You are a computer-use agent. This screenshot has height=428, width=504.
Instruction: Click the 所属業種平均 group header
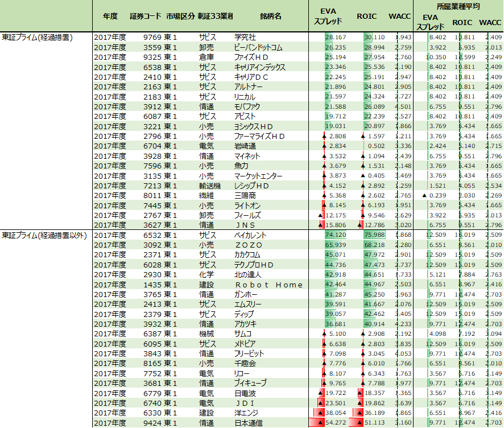point(457,6)
